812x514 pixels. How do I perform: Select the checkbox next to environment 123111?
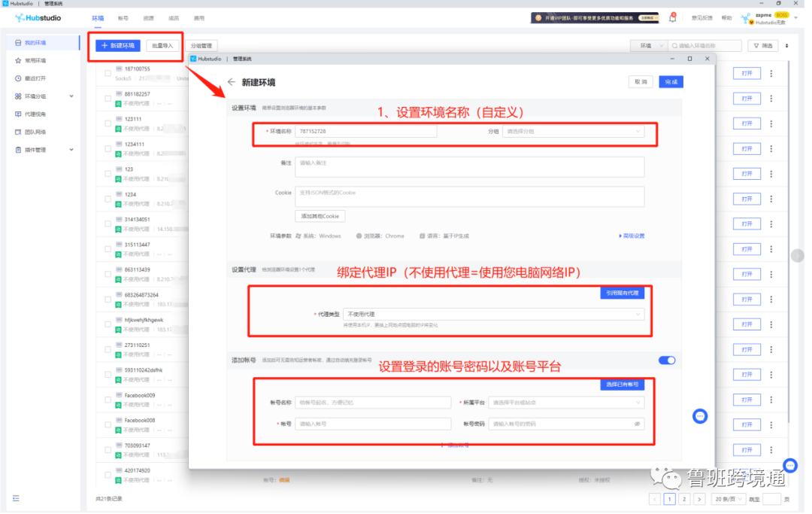pyautogui.click(x=108, y=123)
